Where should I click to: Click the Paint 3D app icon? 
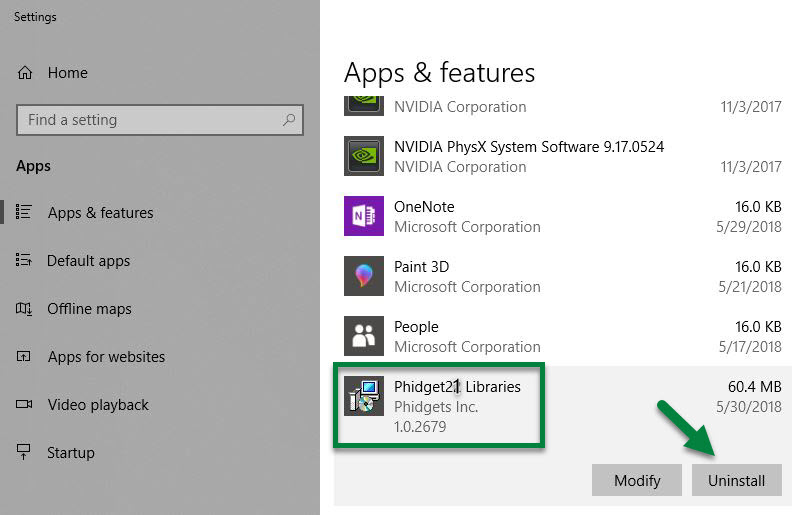point(364,276)
